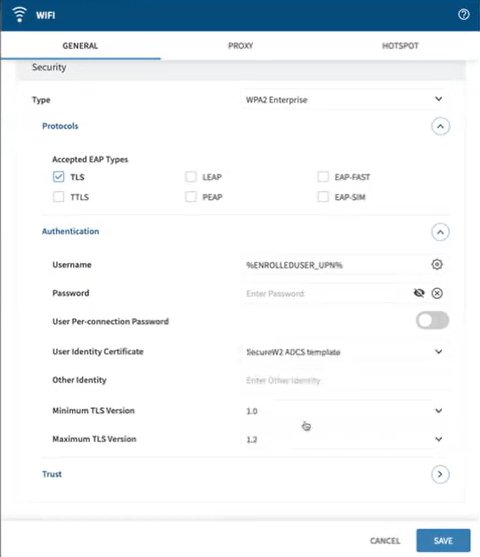The height and width of the screenshot is (557, 480).
Task: Open Username lookup gear icon
Action: click(437, 264)
